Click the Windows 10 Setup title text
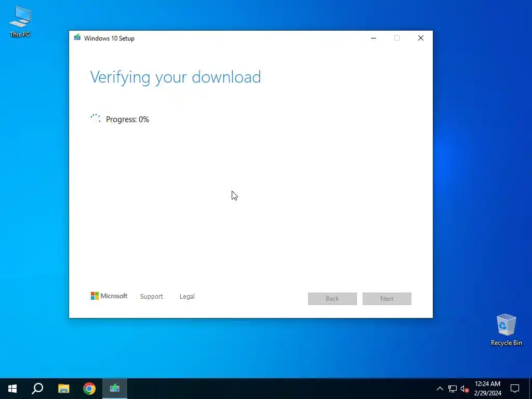This screenshot has height=399, width=532. click(109, 38)
